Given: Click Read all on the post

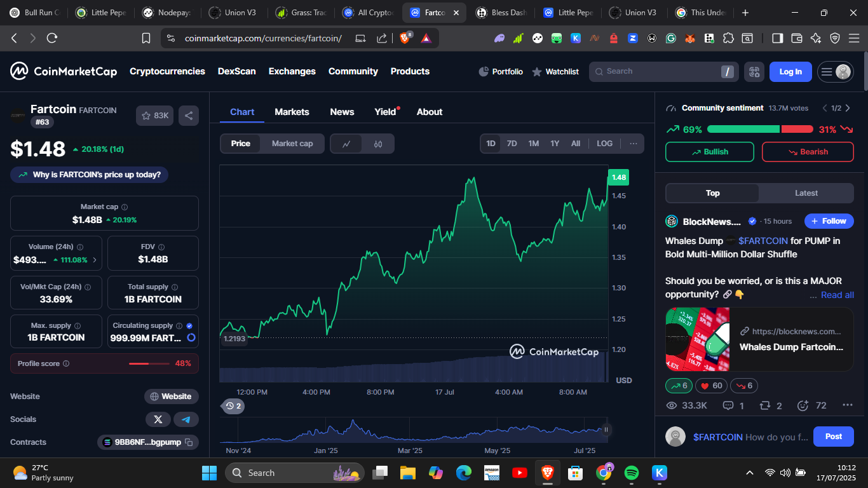Looking at the screenshot, I should pyautogui.click(x=837, y=295).
